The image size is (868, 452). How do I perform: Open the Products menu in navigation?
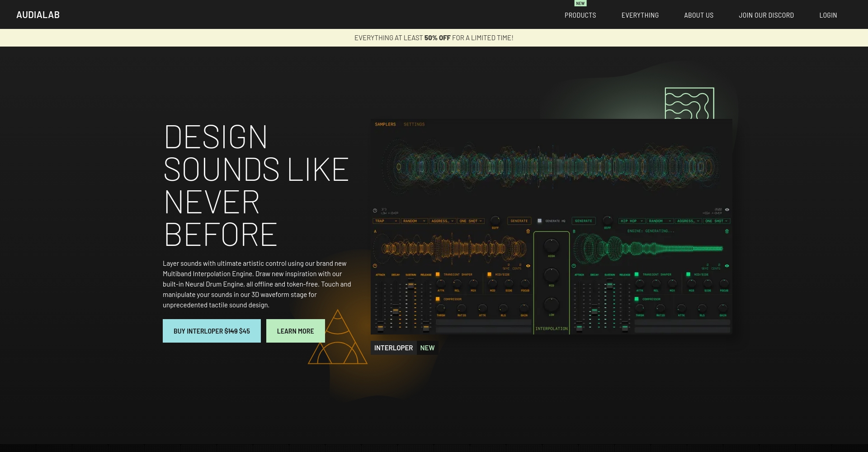(x=580, y=15)
